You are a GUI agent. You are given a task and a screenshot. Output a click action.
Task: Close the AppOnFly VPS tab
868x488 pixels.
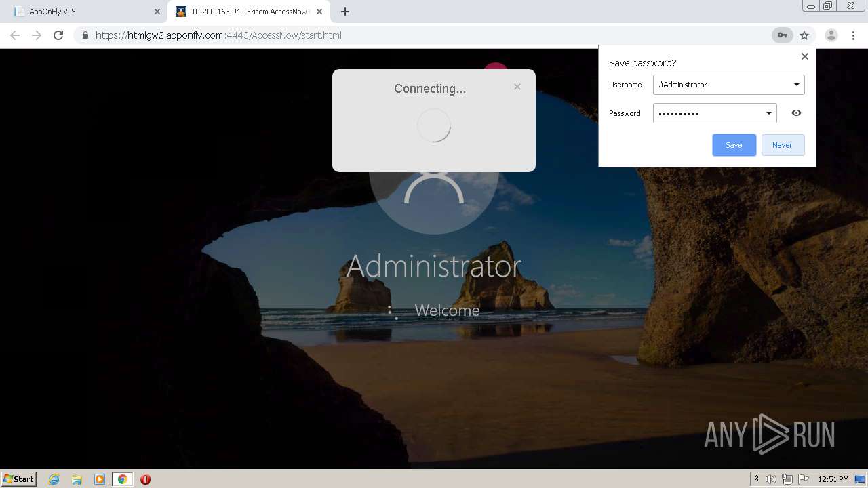(157, 12)
